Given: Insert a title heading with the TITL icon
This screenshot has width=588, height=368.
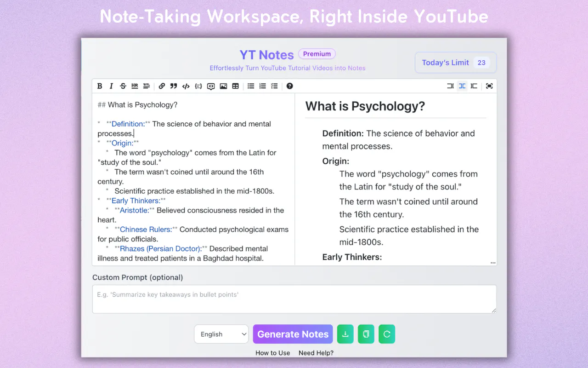Looking at the screenshot, I should pos(147,86).
